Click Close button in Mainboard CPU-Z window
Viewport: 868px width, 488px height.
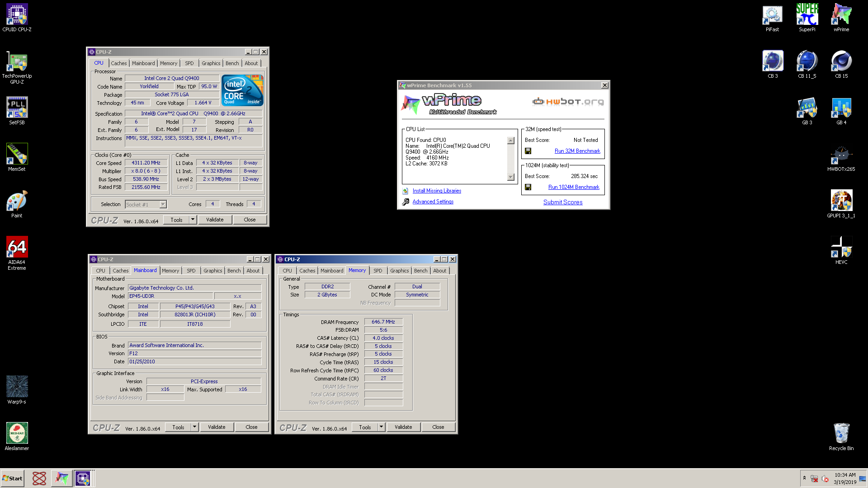tap(251, 427)
